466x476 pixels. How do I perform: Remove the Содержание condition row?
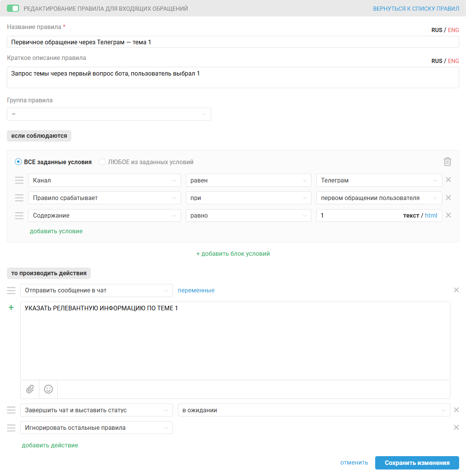[x=448, y=215]
